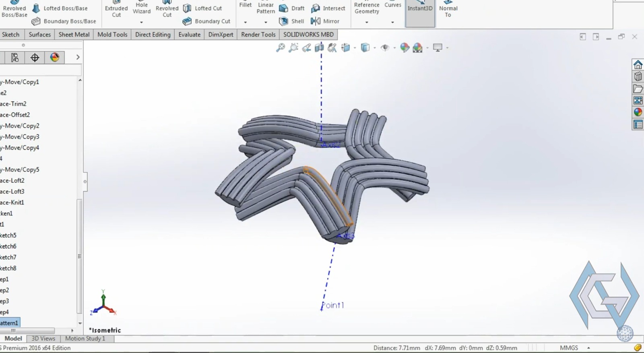Image resolution: width=644 pixels, height=353 pixels.
Task: Open the Apply Scene dropdown arrow
Action: pyautogui.click(x=427, y=48)
